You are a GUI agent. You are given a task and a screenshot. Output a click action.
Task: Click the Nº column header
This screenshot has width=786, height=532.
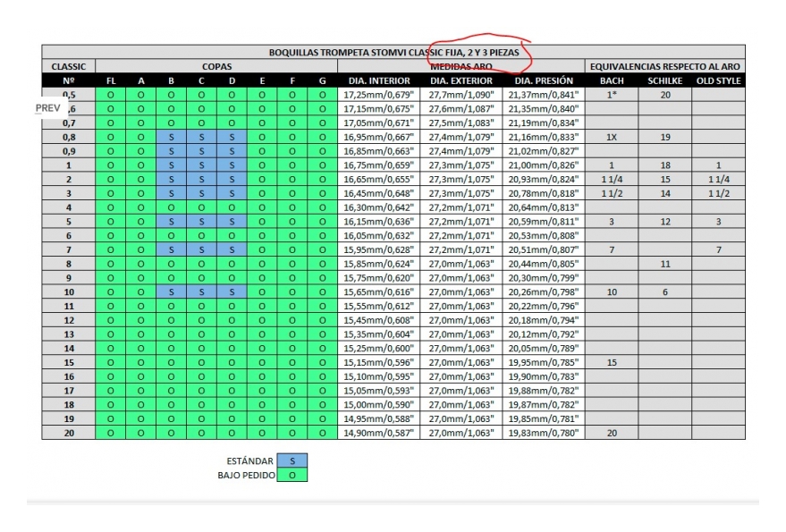[x=69, y=80]
